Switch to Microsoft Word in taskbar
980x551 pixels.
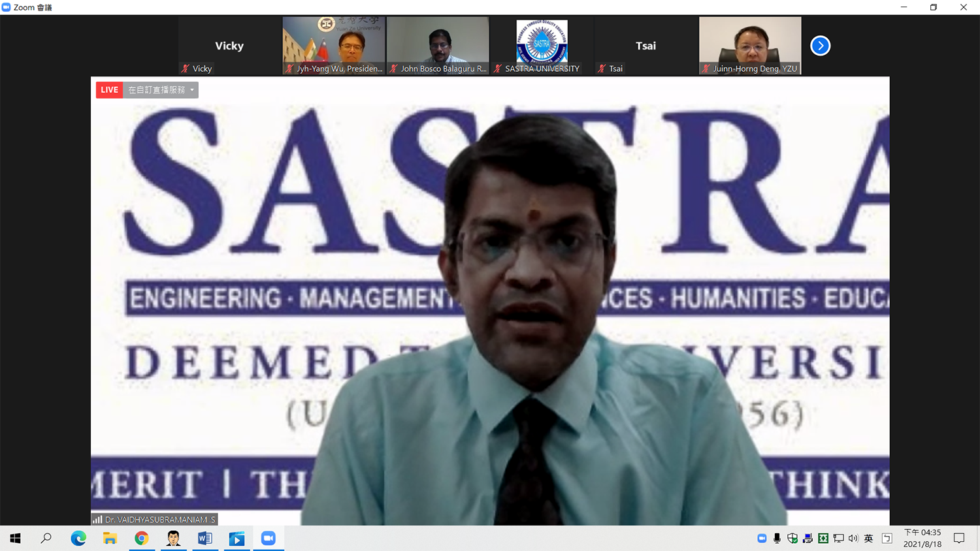click(205, 539)
